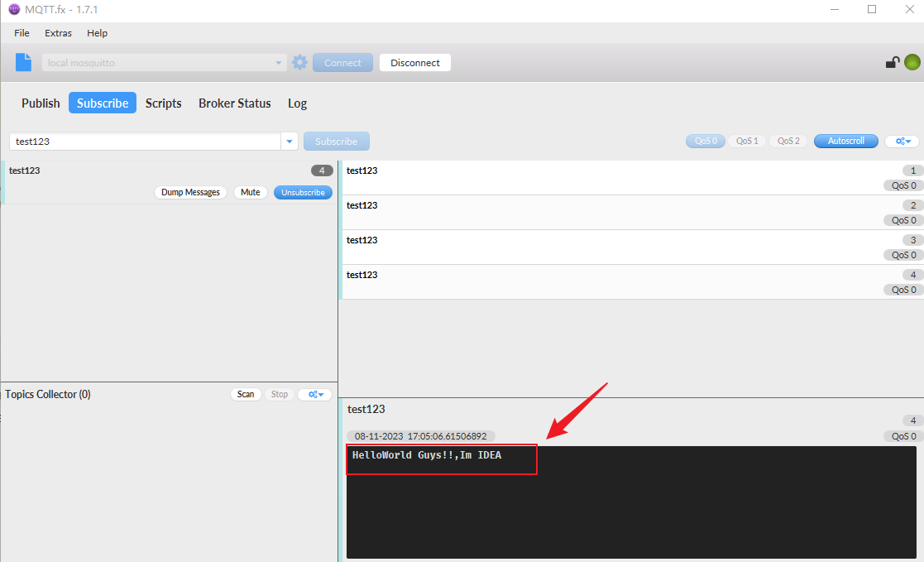
Task: Open connection settings gear icon
Action: 299,62
